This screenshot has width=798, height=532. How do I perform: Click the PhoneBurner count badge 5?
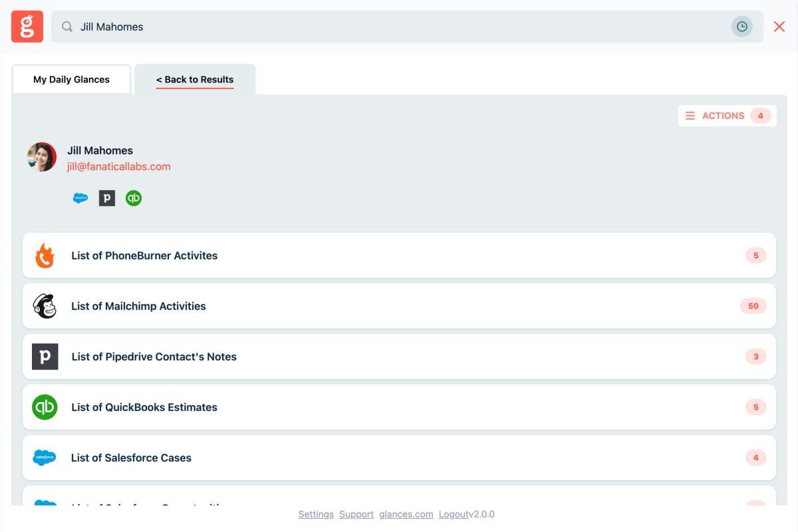[756, 255]
